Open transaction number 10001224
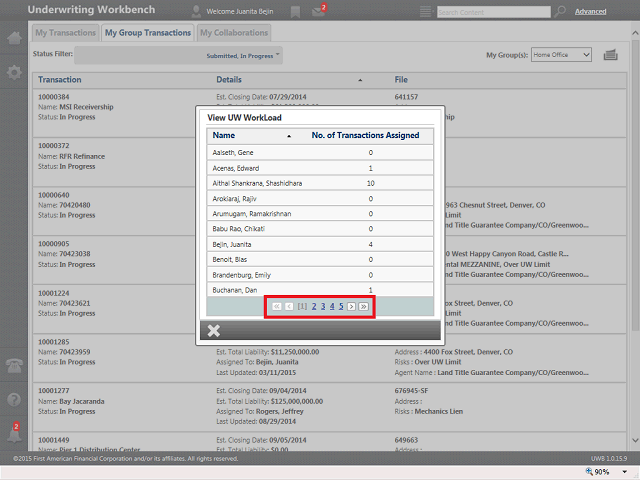The image size is (640, 480). click(x=53, y=293)
